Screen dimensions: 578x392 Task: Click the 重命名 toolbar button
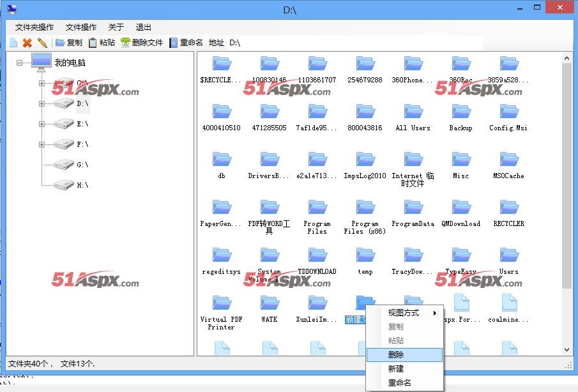coord(186,43)
